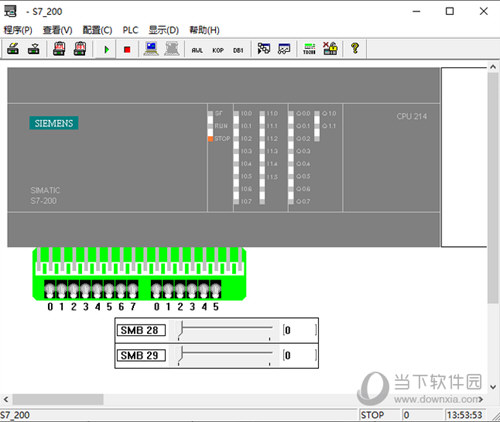This screenshot has height=422, width=500.
Task: Click the SMB 29 value field
Action: pyautogui.click(x=300, y=355)
